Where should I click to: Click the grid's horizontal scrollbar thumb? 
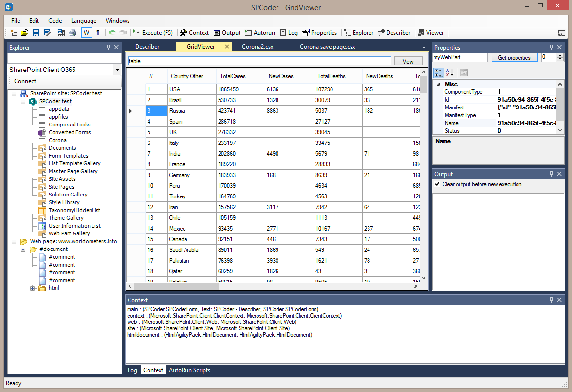[177, 286]
